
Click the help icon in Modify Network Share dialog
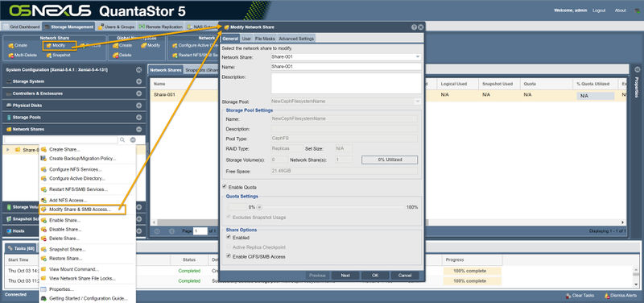[414, 27]
